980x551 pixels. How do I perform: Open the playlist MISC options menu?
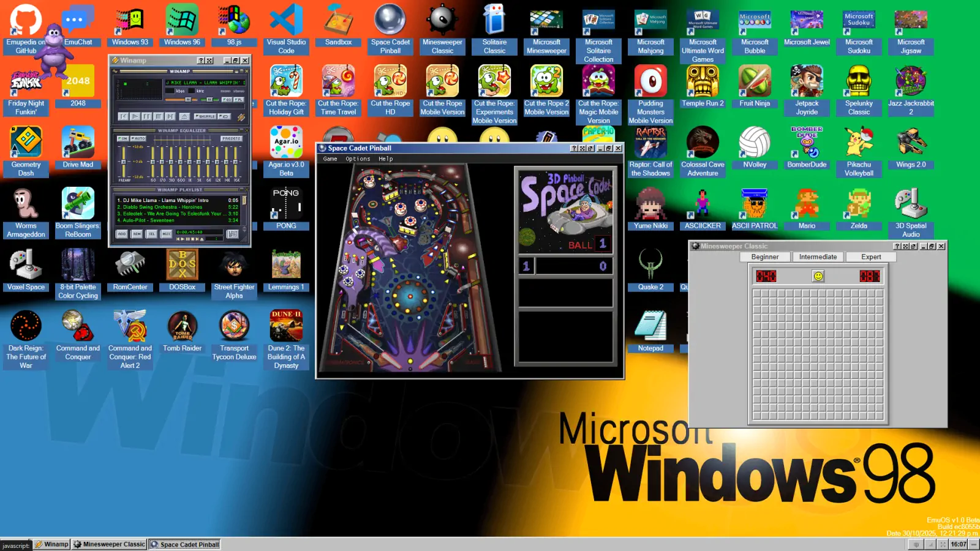(166, 234)
